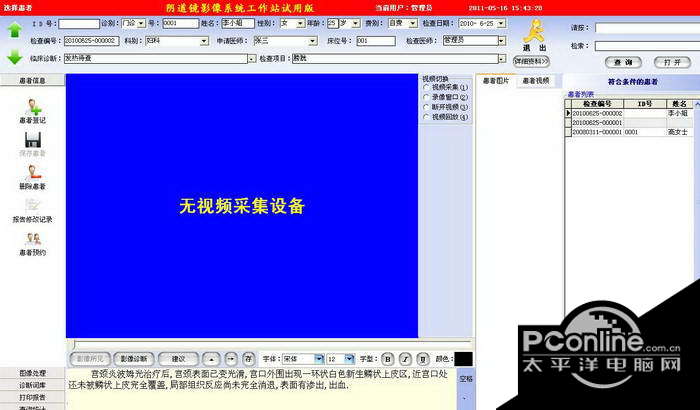The height and width of the screenshot is (410, 700).
Task: Open the 字体 font dropdown showing 宋体
Action: (x=319, y=359)
